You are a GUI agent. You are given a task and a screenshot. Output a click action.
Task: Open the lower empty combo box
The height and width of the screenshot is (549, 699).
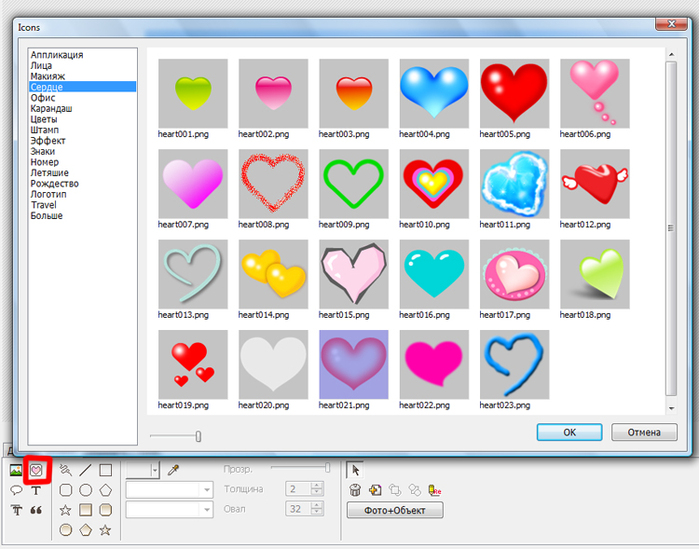click(x=169, y=509)
